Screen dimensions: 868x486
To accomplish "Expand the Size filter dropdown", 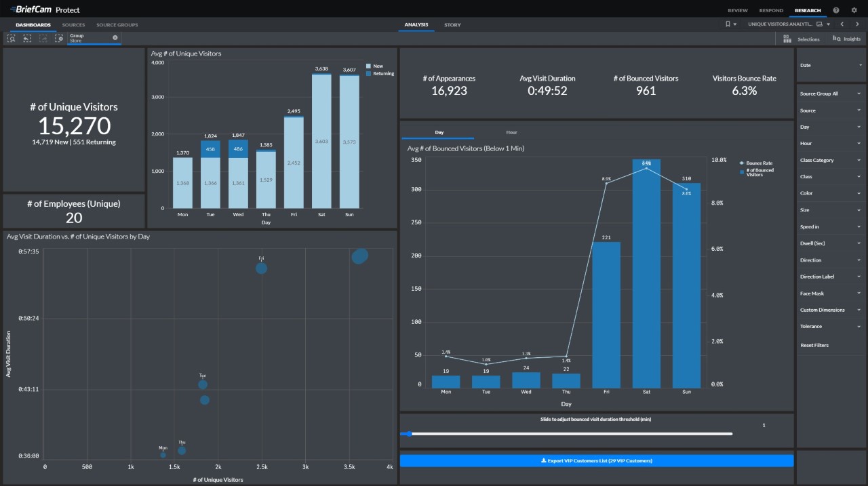I will pyautogui.click(x=829, y=210).
